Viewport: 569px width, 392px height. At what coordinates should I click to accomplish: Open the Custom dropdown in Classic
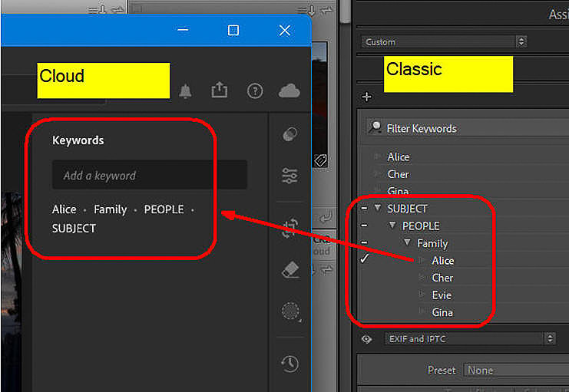coord(444,41)
